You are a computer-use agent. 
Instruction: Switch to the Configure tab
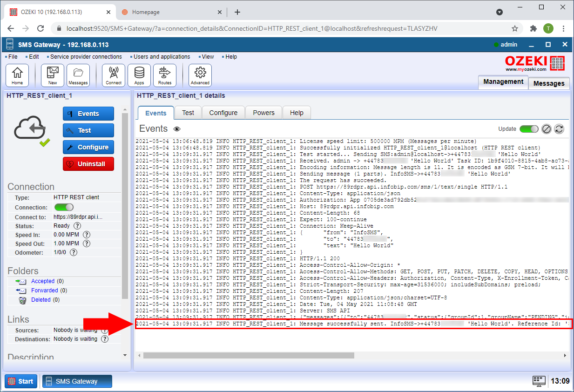(223, 113)
